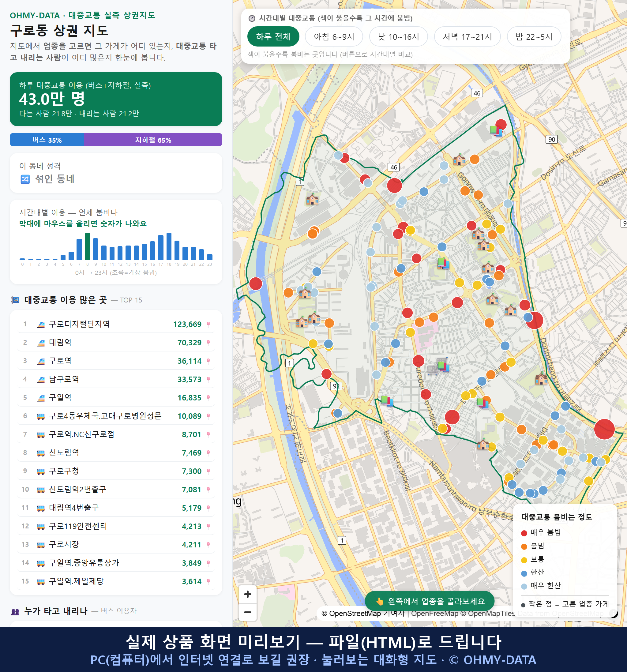627x672 pixels.
Task: Click the green hour 8 bar in the chart
Action: click(x=88, y=246)
